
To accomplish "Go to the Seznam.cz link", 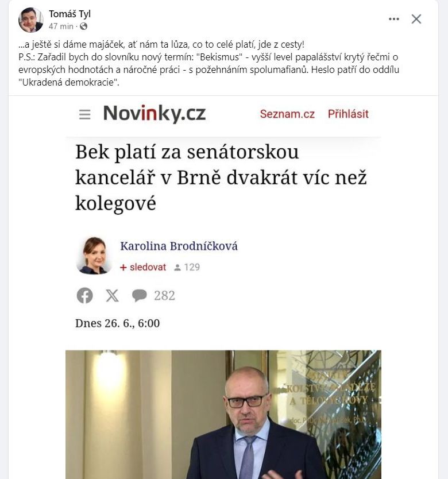I will [x=287, y=114].
